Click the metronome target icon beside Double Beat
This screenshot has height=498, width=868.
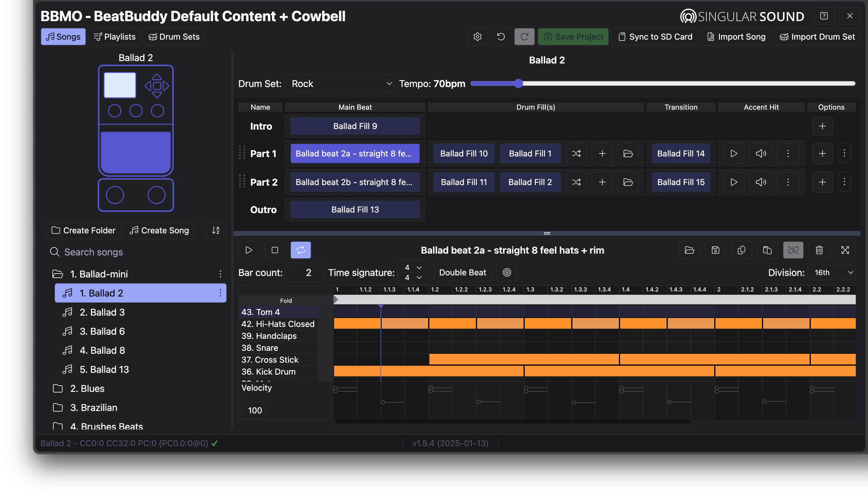pyautogui.click(x=507, y=272)
